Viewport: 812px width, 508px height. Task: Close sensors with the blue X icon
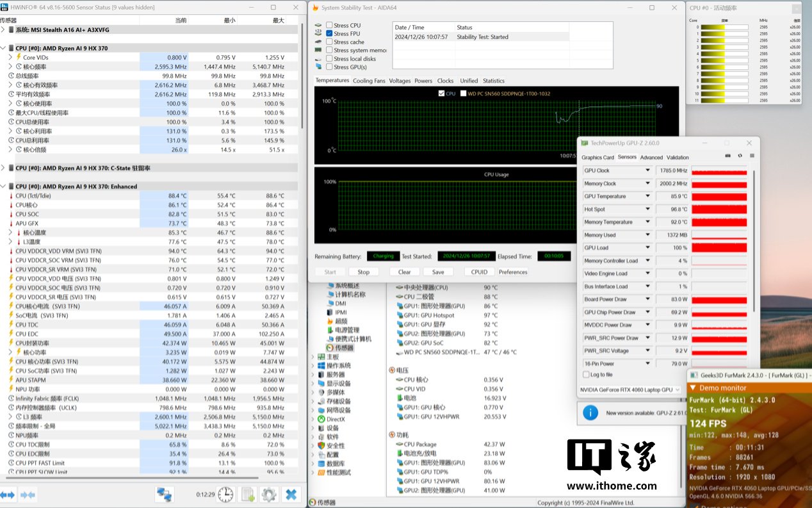click(291, 495)
